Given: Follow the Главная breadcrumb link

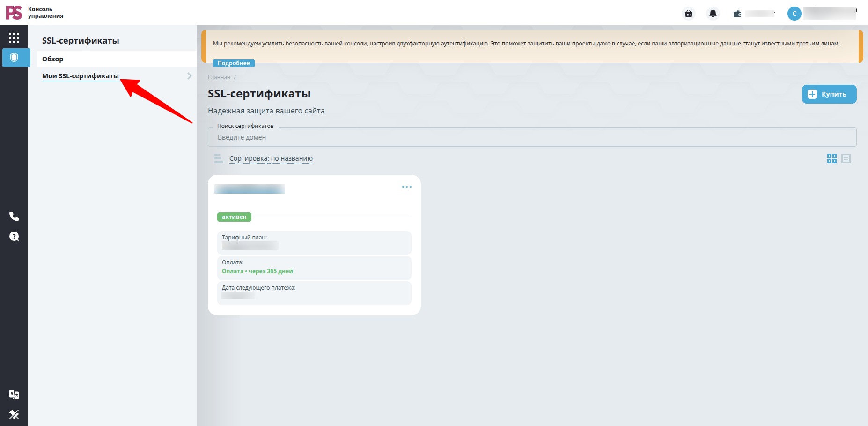Looking at the screenshot, I should (219, 77).
